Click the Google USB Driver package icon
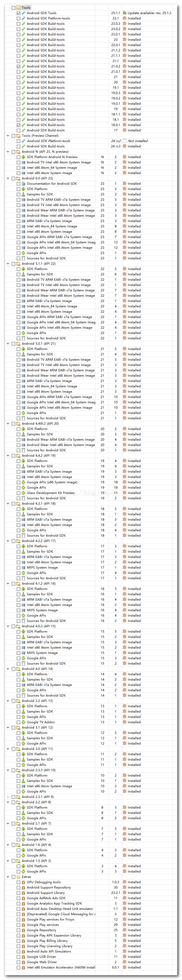This screenshot has height=980, width=182. [24, 957]
